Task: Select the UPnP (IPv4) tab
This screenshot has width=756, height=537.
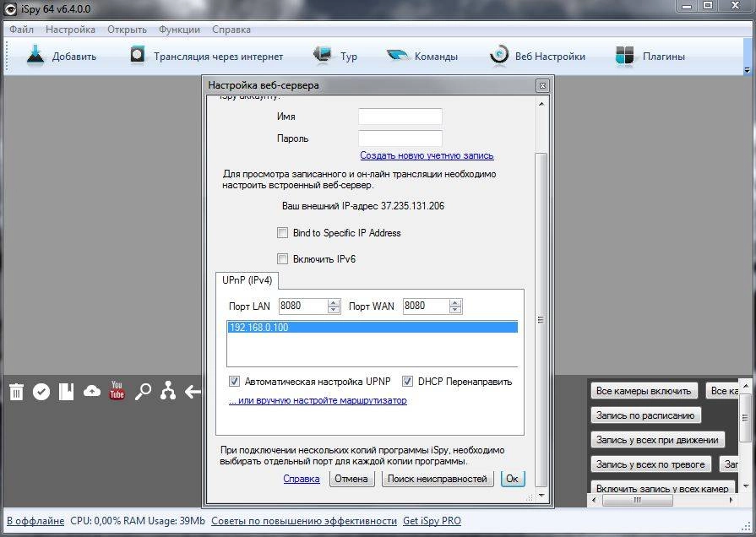Action: (x=247, y=280)
